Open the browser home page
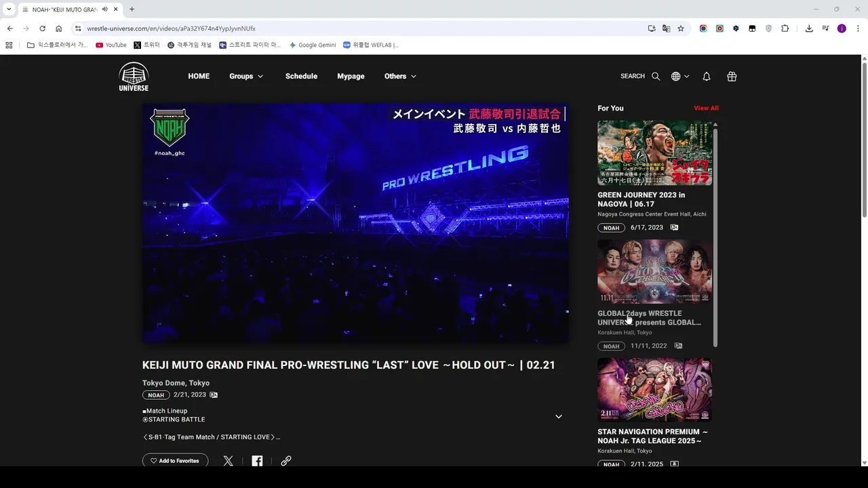 pyautogui.click(x=59, y=28)
